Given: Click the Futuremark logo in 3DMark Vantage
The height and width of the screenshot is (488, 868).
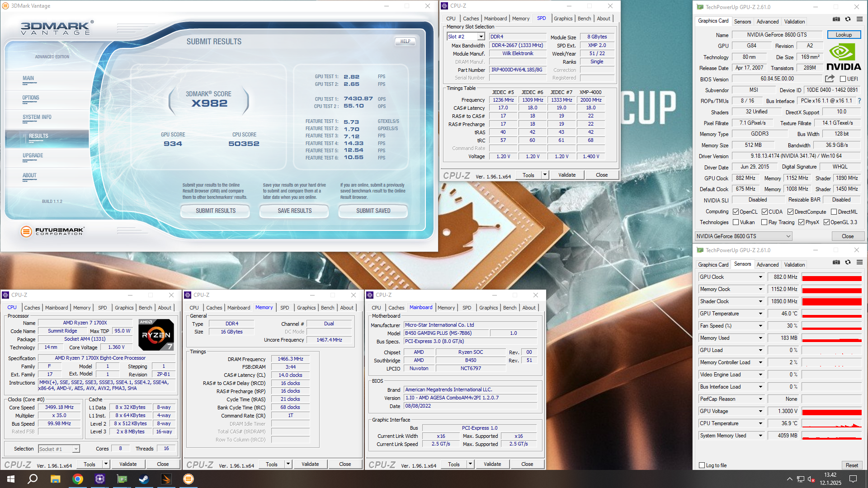Looking at the screenshot, I should point(52,231).
